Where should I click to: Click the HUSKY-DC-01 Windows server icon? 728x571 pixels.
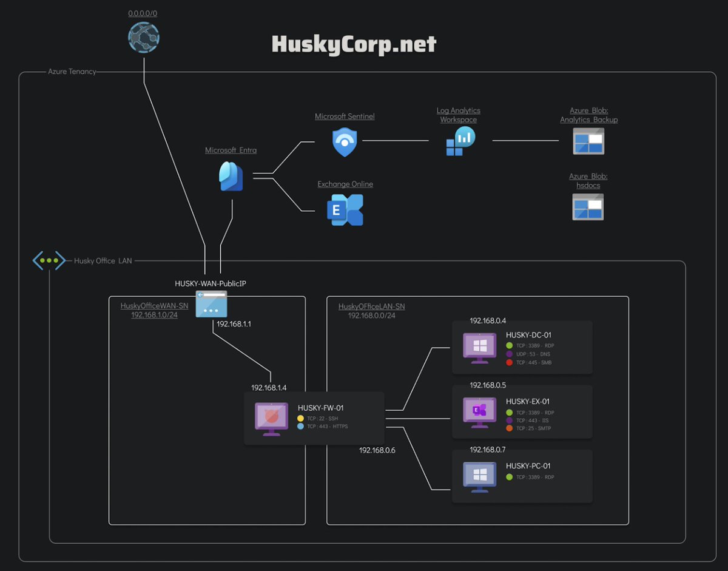[479, 346]
